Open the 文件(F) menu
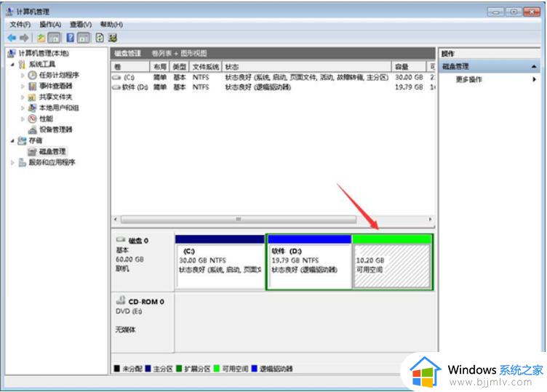 coord(20,25)
